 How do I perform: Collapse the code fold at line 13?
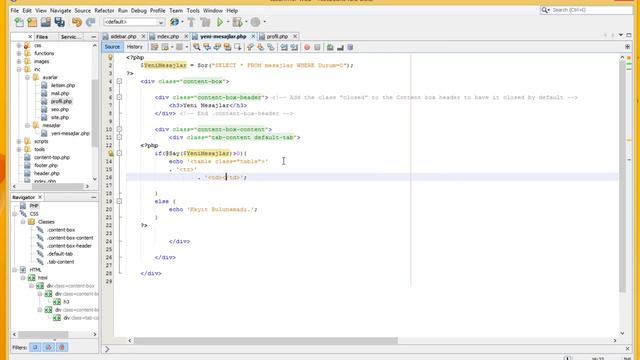[x=119, y=153]
